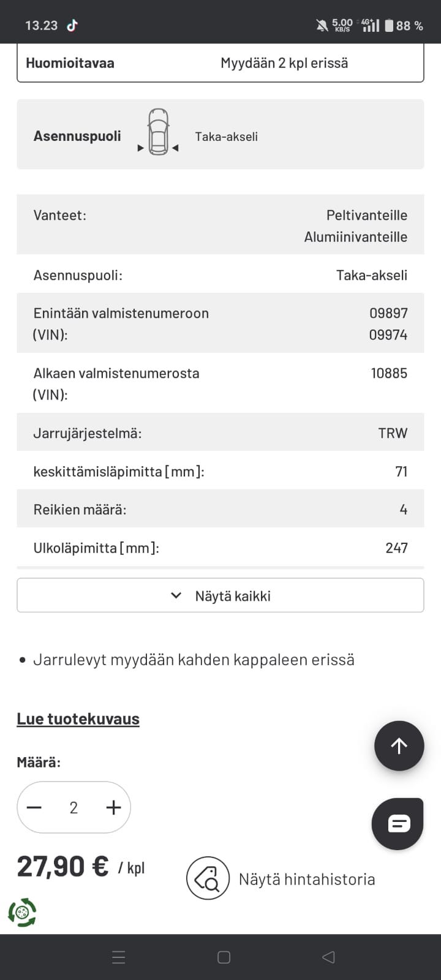Tap the price history tag icon
441x980 pixels.
tap(208, 878)
